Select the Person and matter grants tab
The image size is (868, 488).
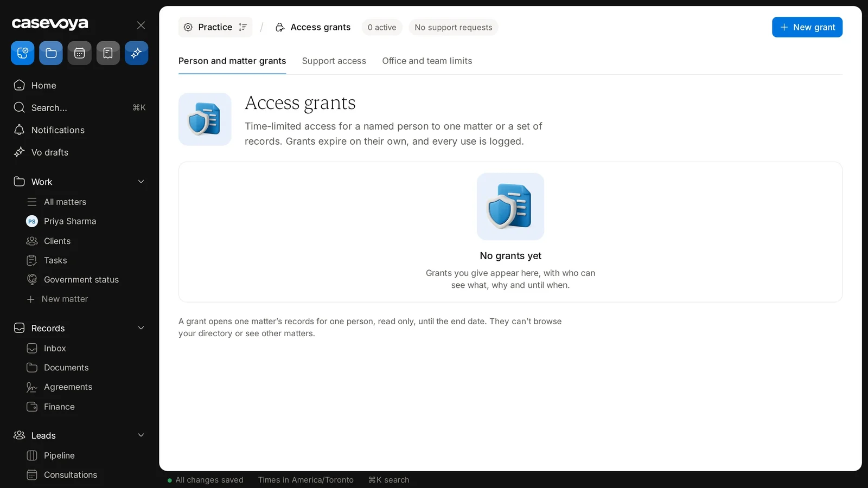click(x=232, y=61)
